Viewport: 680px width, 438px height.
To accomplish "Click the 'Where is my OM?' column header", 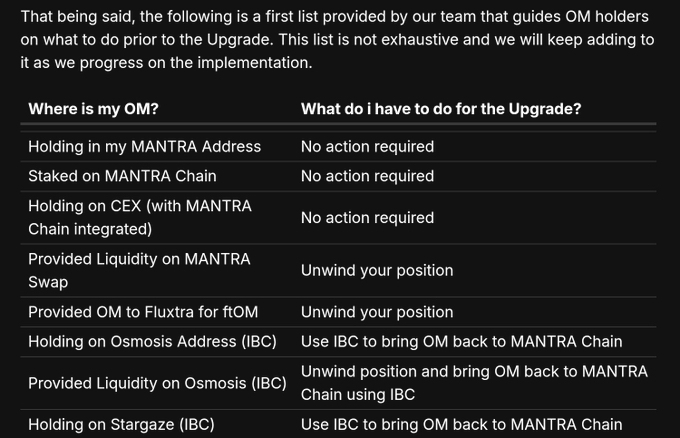I will click(x=93, y=109).
